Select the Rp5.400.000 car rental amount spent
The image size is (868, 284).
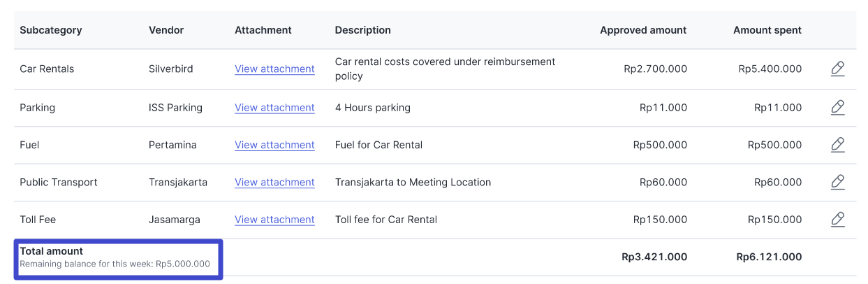(770, 69)
